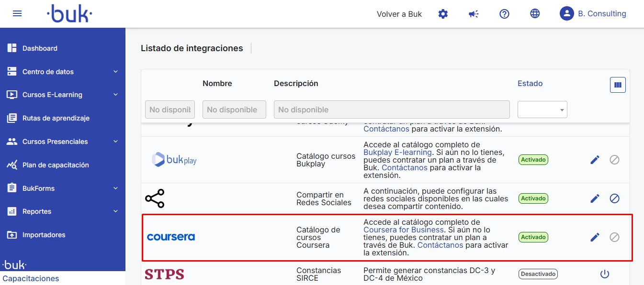Edit Compartir en Redes Sociales integration
Screen dimensions: 644x285
tap(595, 198)
